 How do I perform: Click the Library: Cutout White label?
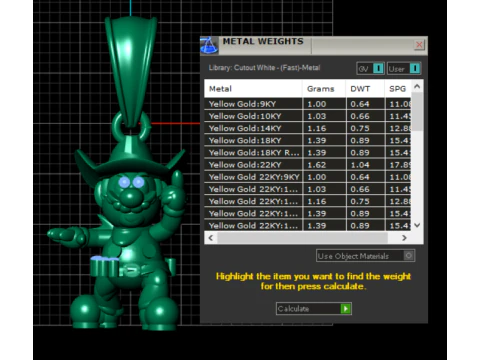(x=264, y=68)
